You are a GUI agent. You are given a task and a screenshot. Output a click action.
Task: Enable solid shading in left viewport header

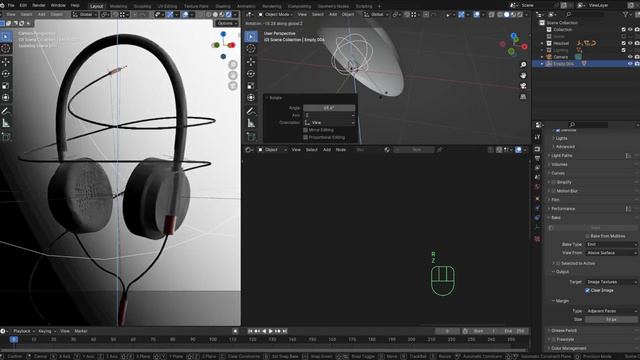click(216, 14)
